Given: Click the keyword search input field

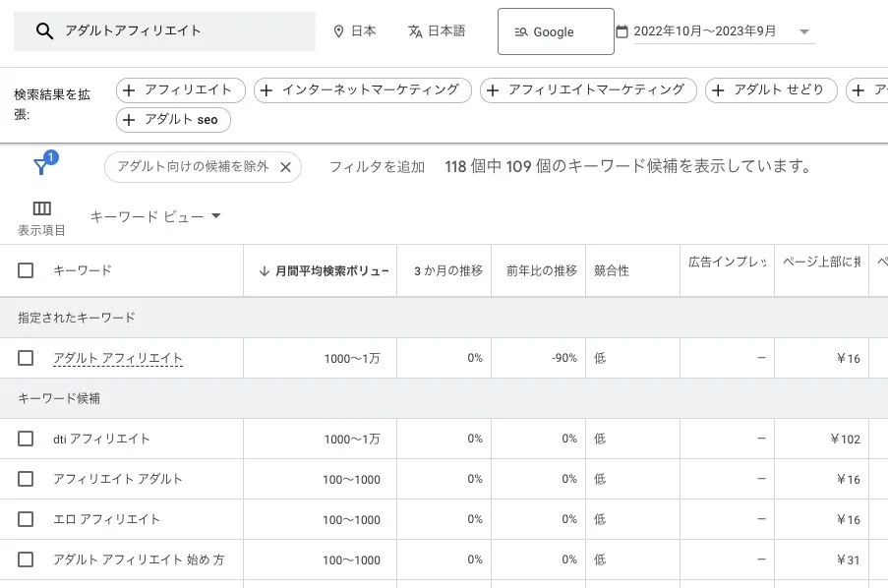Looking at the screenshot, I should (x=164, y=31).
